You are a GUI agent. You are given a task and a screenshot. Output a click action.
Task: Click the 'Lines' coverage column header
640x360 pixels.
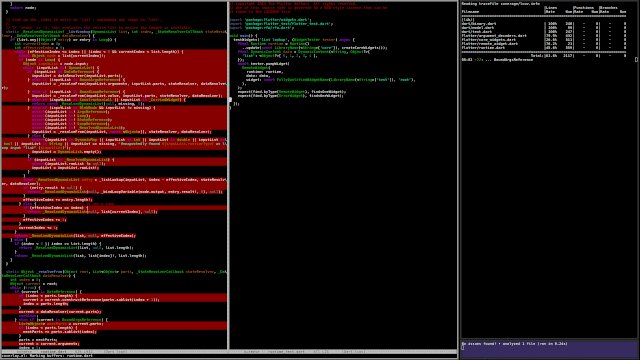point(551,8)
